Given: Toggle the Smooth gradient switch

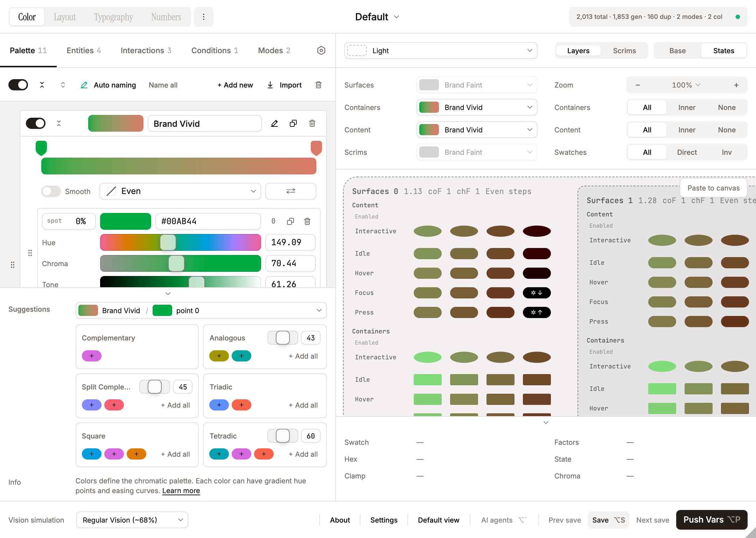Looking at the screenshot, I should [51, 191].
